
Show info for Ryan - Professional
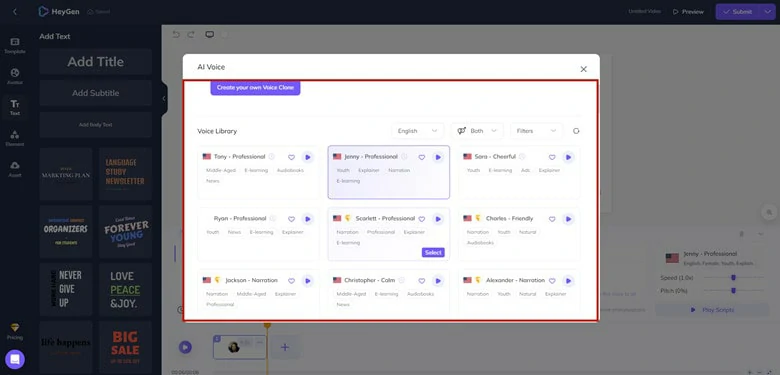(272, 218)
